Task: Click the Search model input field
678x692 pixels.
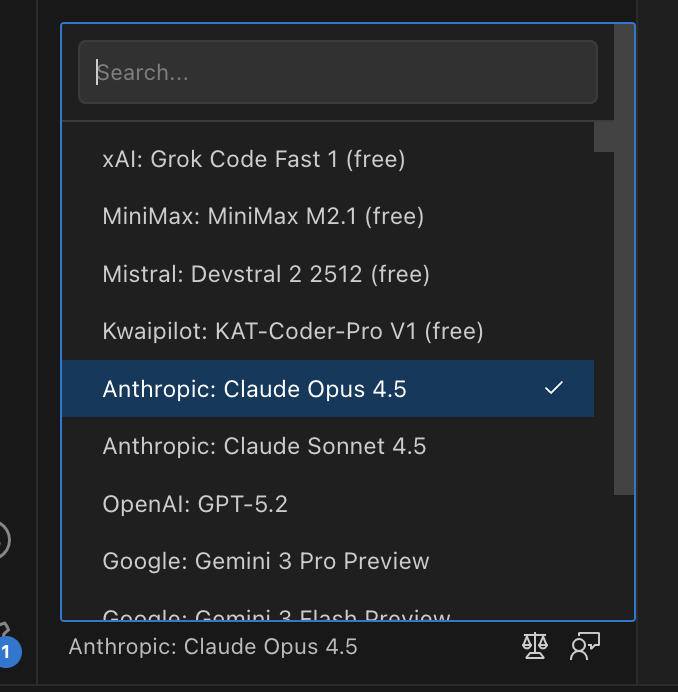Action: pyautogui.click(x=337, y=72)
